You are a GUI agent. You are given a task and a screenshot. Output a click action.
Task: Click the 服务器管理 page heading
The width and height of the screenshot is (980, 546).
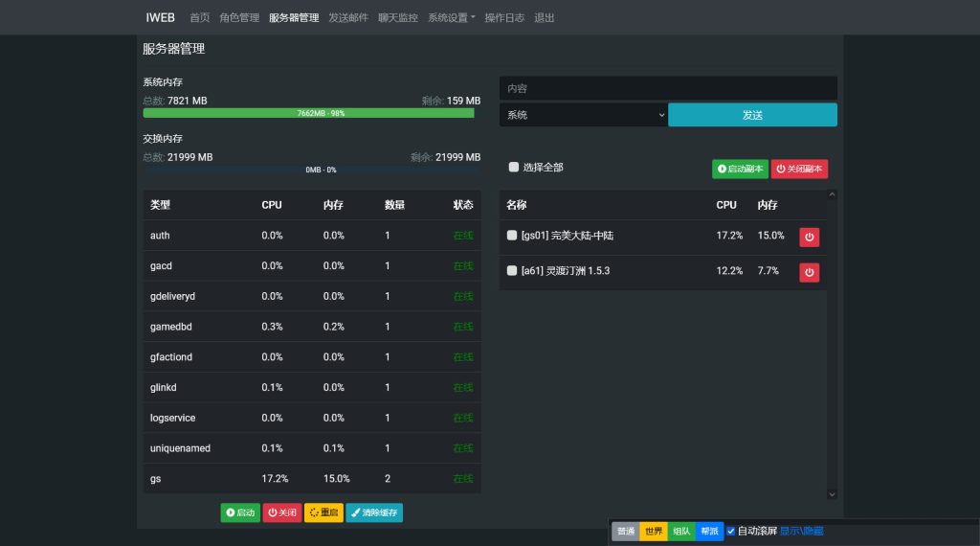(174, 49)
